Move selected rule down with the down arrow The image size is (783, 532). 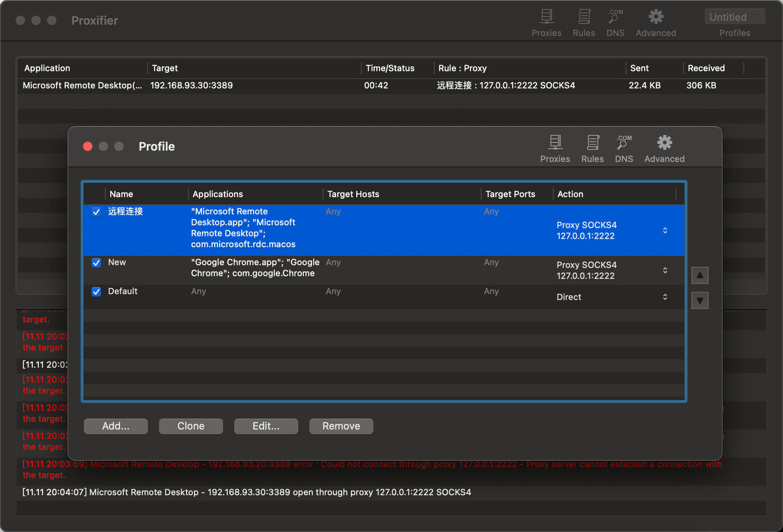tap(700, 300)
